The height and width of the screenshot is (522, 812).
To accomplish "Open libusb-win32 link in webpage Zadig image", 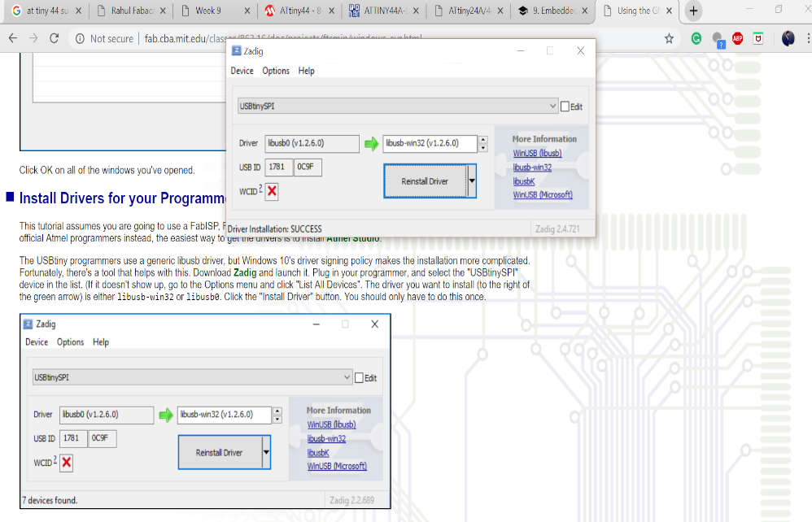I will point(326,438).
